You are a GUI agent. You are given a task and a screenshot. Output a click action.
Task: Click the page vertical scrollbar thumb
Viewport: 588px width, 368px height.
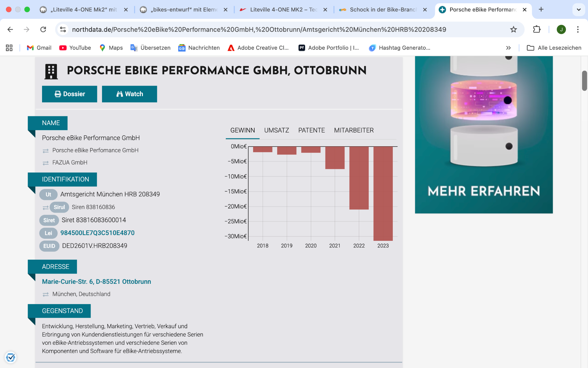coord(584,80)
